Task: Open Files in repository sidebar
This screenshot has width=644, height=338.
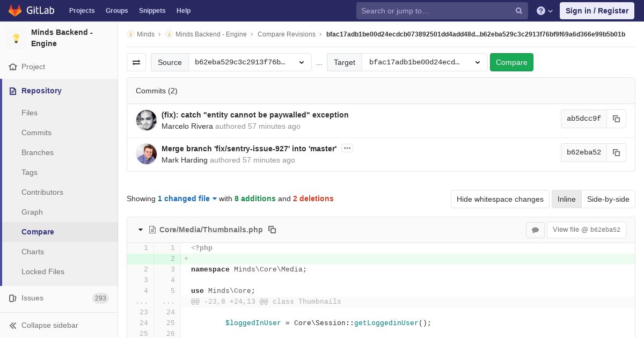Action: pyautogui.click(x=30, y=113)
